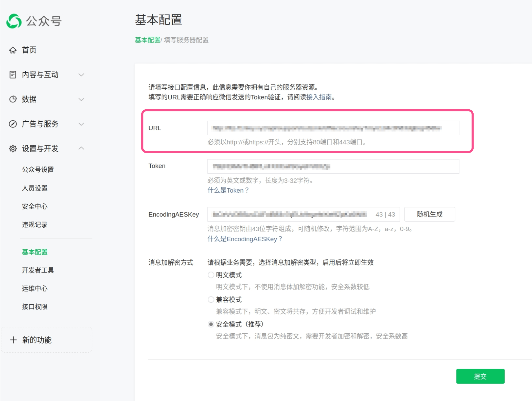The image size is (532, 401).
Task: Open the 开发者工具 menu item
Action: [x=38, y=270]
